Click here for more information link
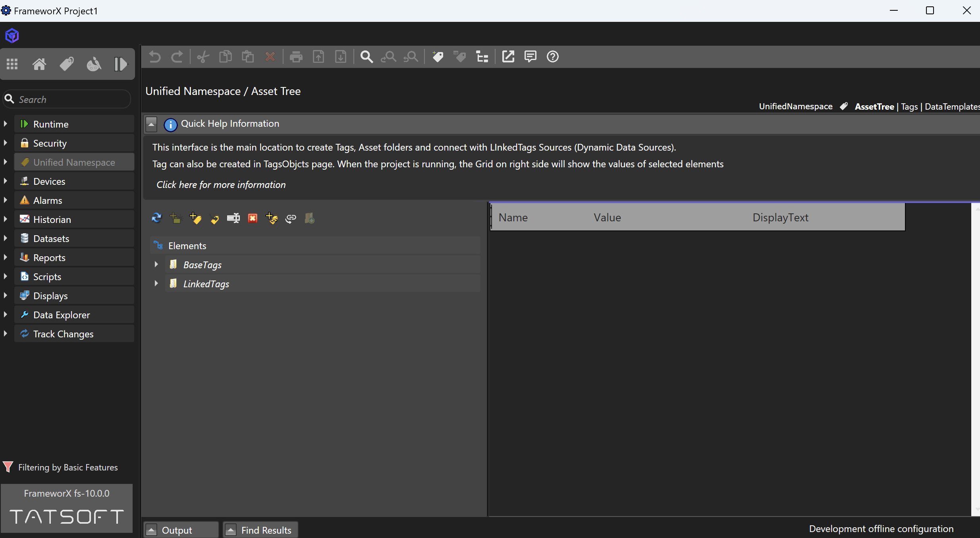980x538 pixels. click(x=221, y=185)
